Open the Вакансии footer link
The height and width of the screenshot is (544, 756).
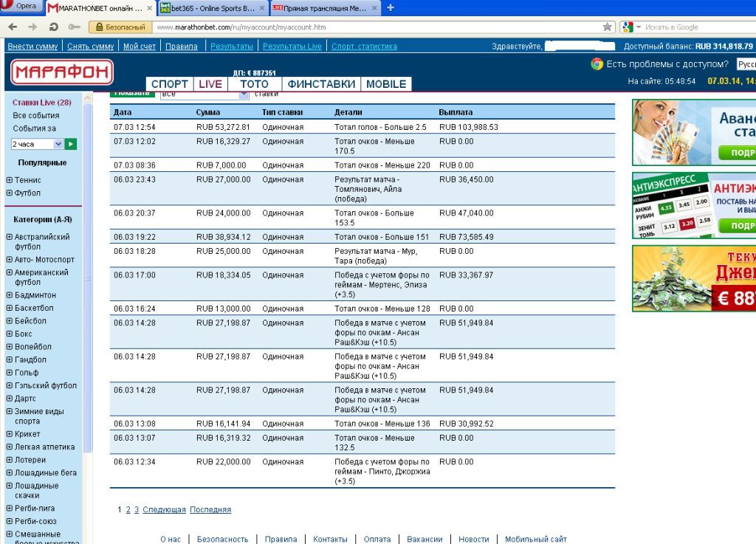(x=425, y=539)
